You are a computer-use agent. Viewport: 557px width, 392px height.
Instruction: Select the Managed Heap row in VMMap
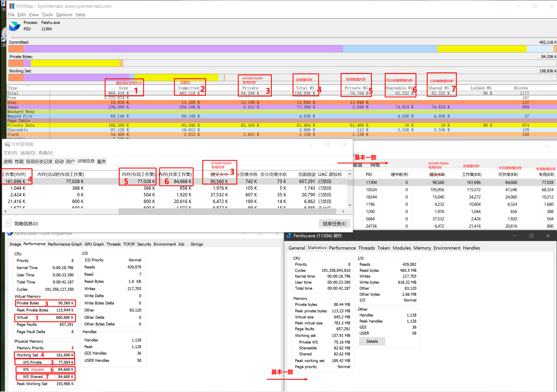click(282, 112)
